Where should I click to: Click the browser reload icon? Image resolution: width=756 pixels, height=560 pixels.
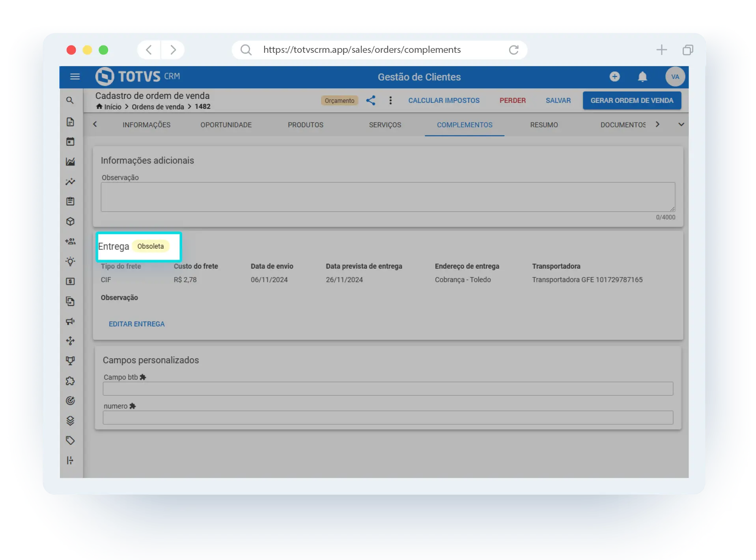(x=513, y=50)
